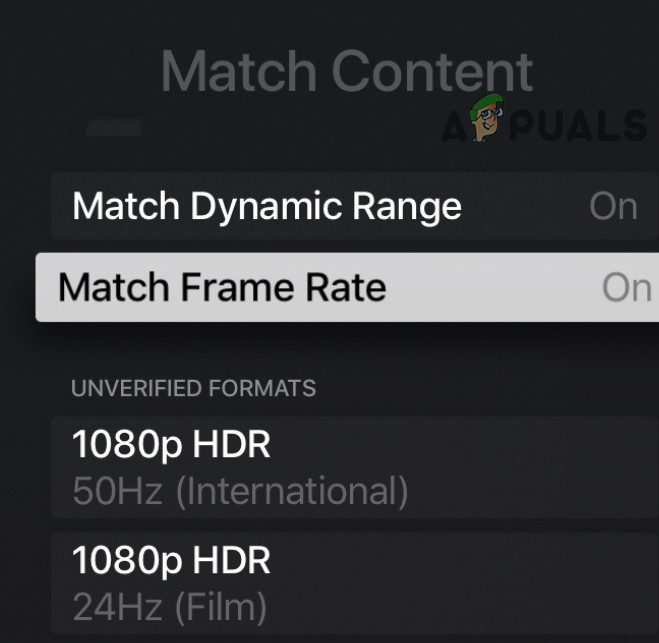This screenshot has height=643, width=659.
Task: Click the small dark bar below title
Action: pyautogui.click(x=113, y=128)
